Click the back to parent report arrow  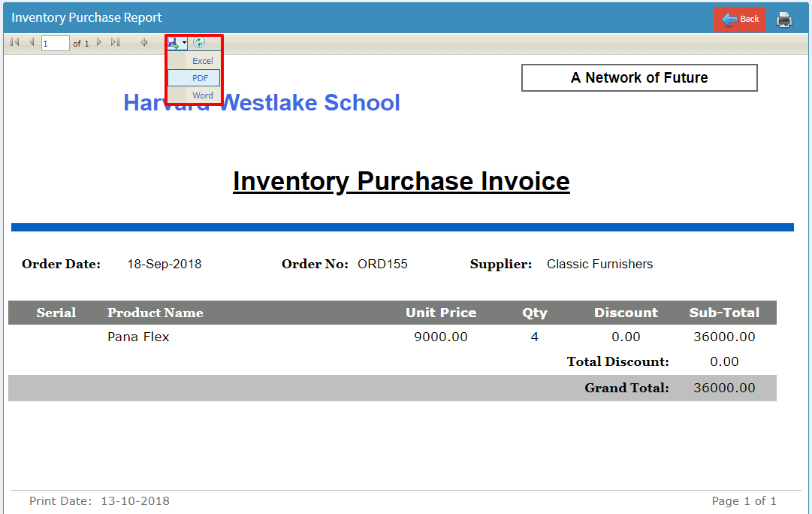tap(144, 43)
